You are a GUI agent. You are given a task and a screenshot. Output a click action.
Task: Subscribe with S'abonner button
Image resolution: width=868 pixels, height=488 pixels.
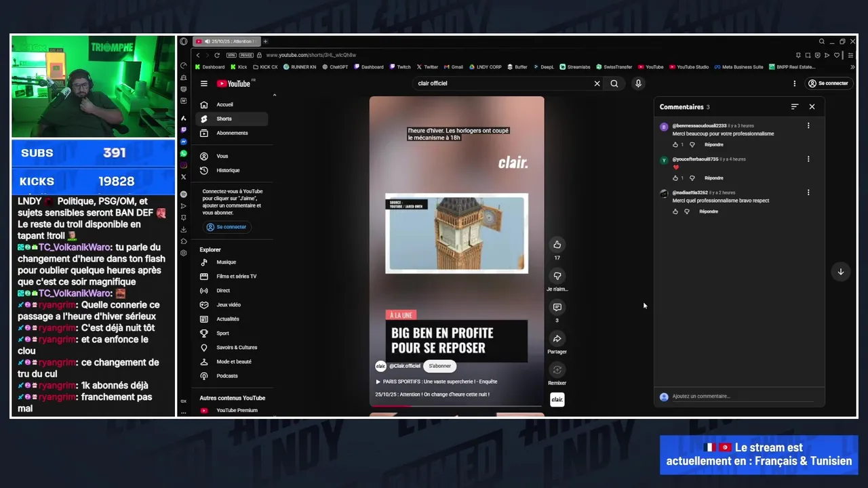coord(439,366)
